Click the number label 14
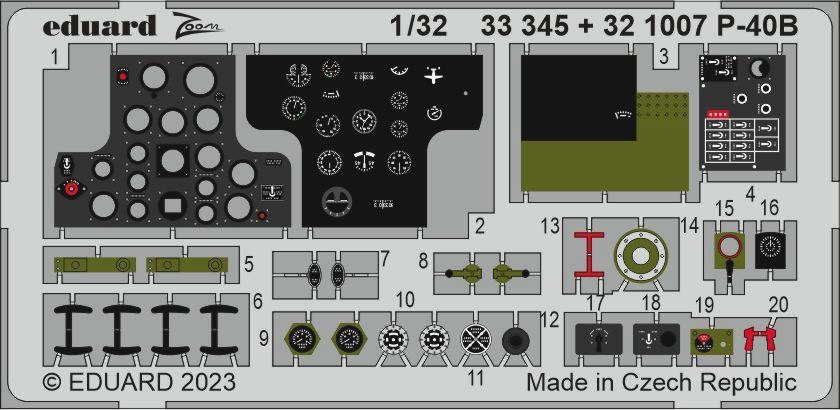This screenshot has height=410, width=840. pos(689,226)
